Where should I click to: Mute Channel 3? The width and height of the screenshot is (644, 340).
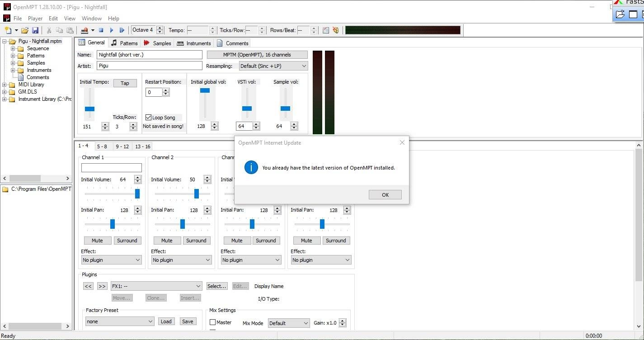point(237,241)
